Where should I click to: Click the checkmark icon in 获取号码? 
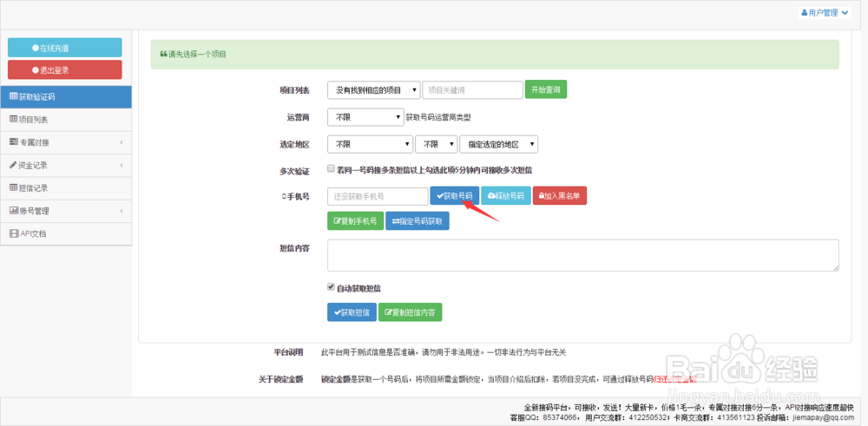click(x=440, y=196)
